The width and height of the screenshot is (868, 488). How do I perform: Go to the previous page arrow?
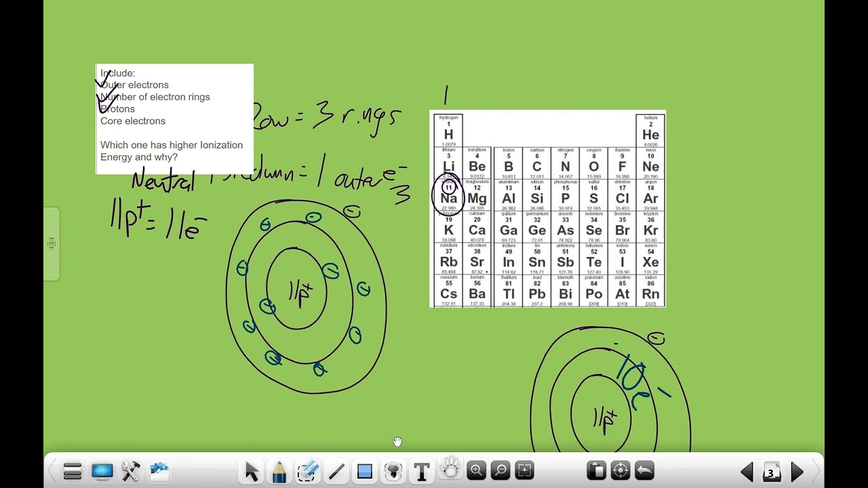click(747, 472)
